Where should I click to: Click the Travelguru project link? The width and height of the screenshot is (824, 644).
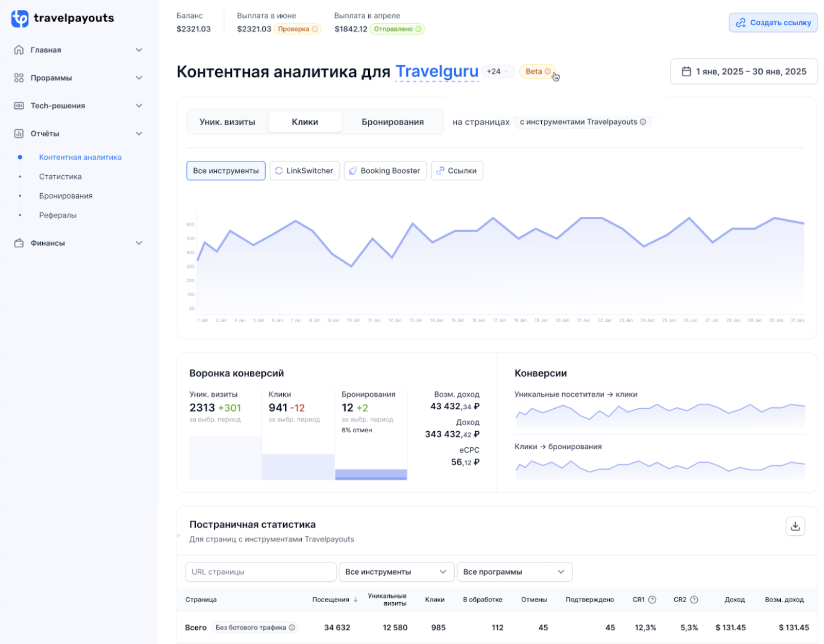point(437,72)
